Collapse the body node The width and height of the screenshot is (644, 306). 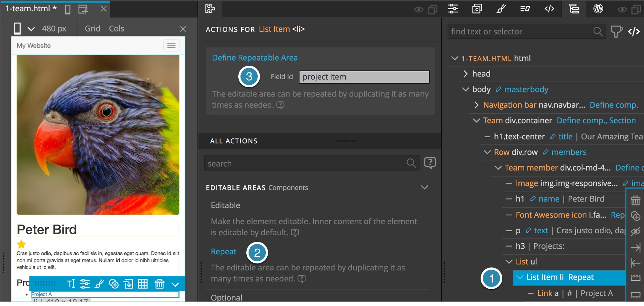466,90
